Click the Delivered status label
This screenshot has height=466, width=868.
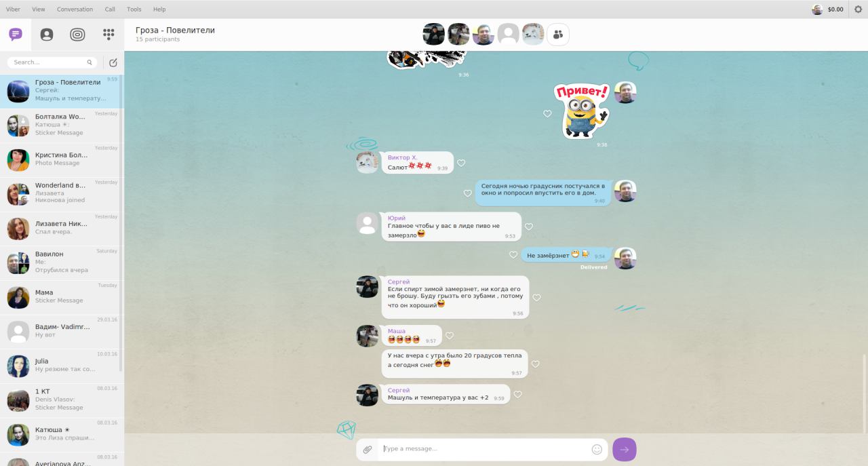pyautogui.click(x=594, y=267)
